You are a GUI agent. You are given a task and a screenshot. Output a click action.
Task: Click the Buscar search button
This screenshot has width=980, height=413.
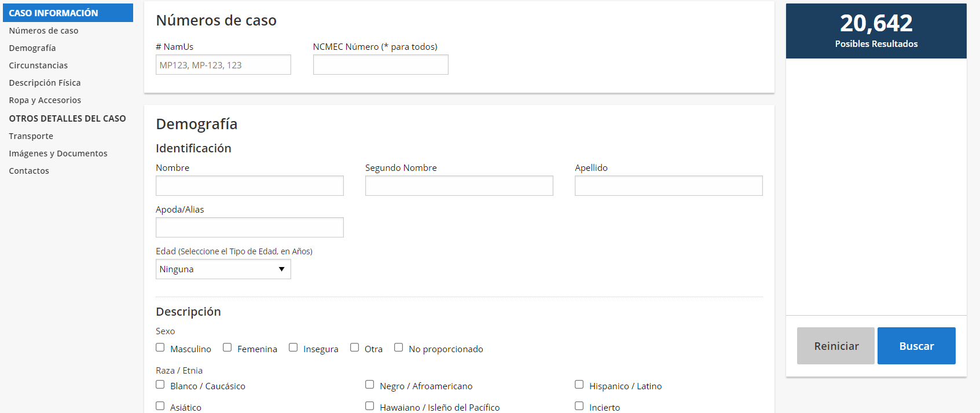click(916, 346)
